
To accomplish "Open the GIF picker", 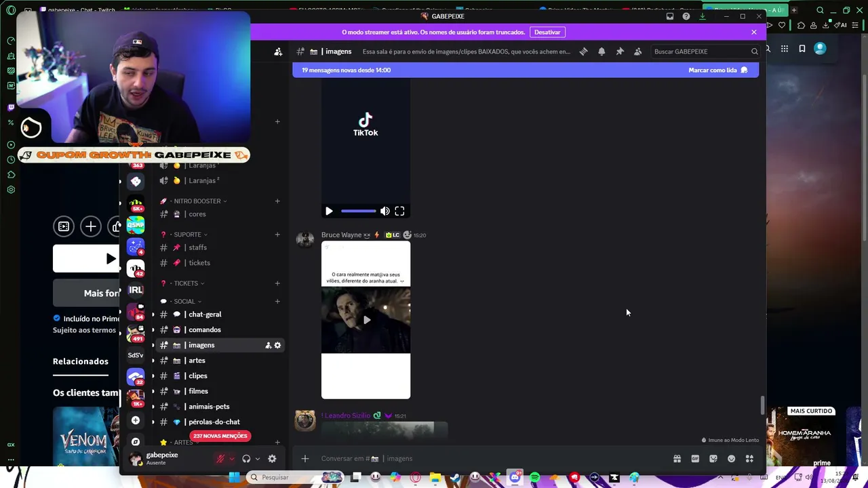I will pos(695,459).
